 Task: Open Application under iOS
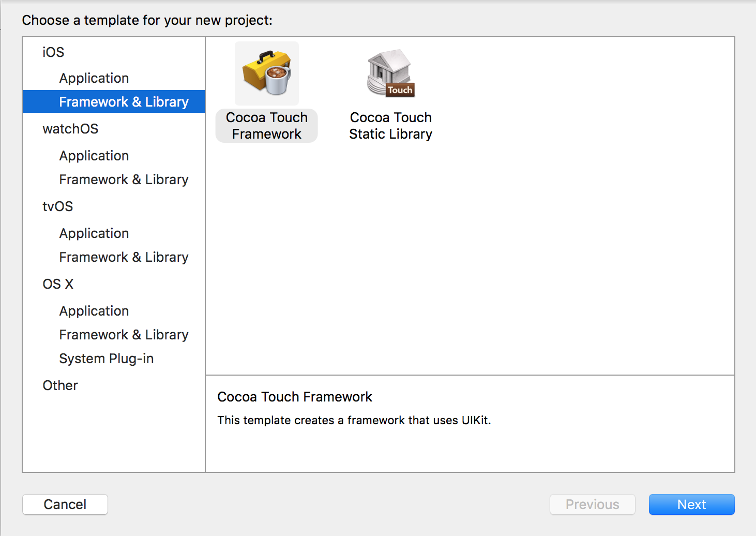coord(94,78)
